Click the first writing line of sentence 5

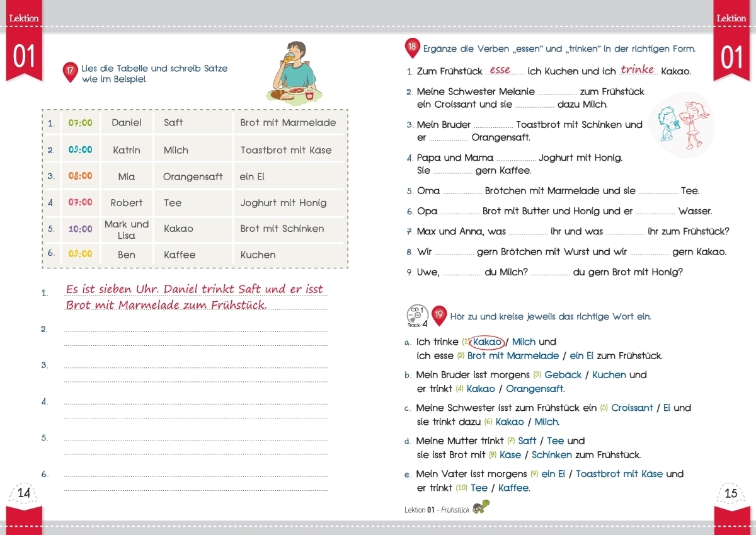click(196, 439)
